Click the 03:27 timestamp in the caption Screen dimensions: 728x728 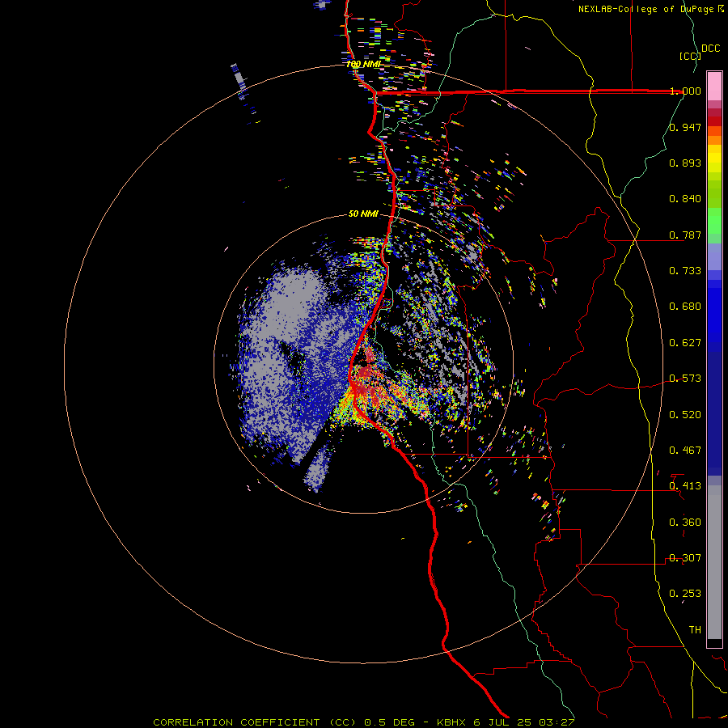557,722
